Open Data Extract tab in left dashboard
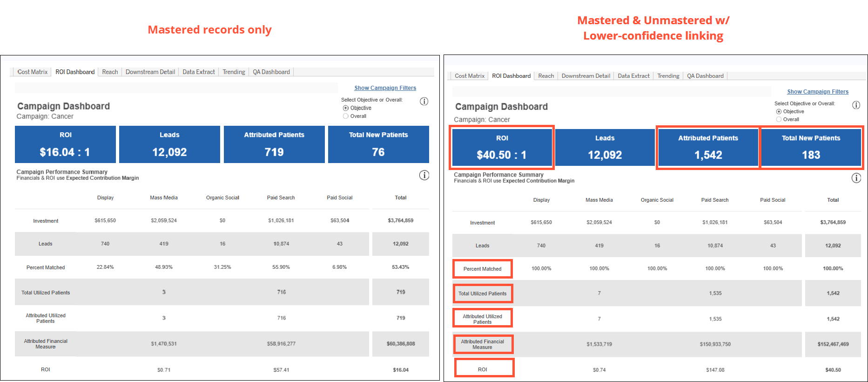The width and height of the screenshot is (868, 382). (x=199, y=72)
